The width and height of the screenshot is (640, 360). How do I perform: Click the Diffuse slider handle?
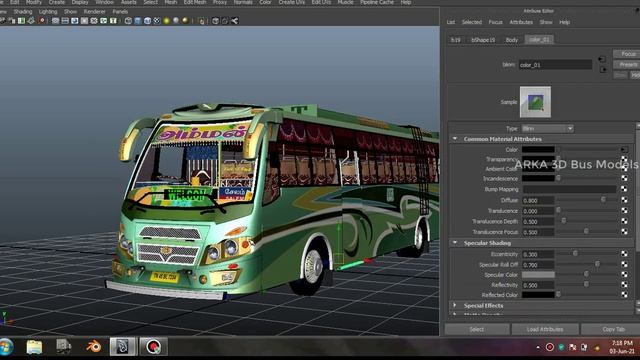[x=602, y=199]
